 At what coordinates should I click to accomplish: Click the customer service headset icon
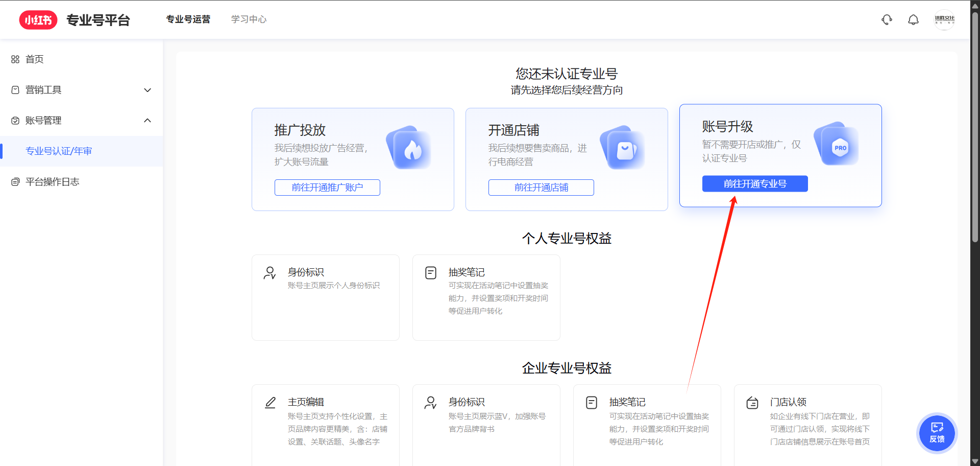tap(887, 20)
